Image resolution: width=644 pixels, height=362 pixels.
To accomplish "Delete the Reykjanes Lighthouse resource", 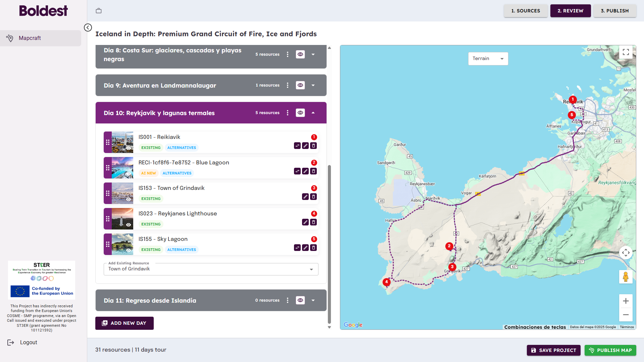I will tap(313, 222).
